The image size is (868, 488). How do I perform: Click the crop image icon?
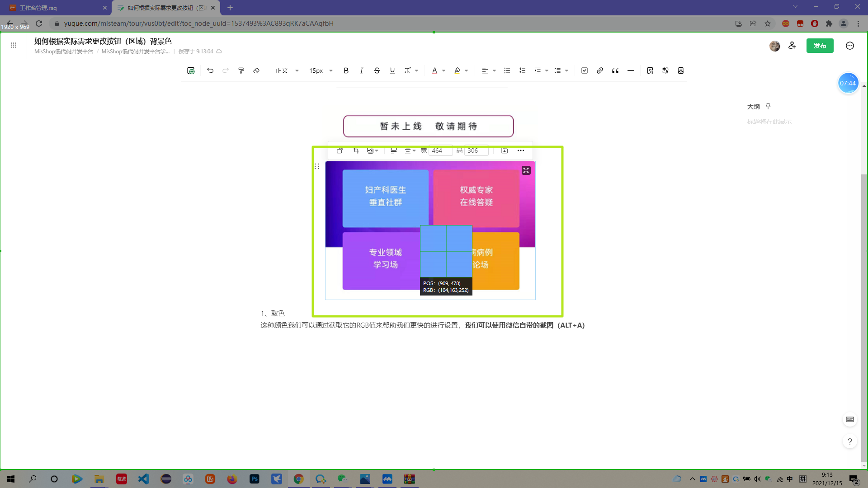[356, 150]
